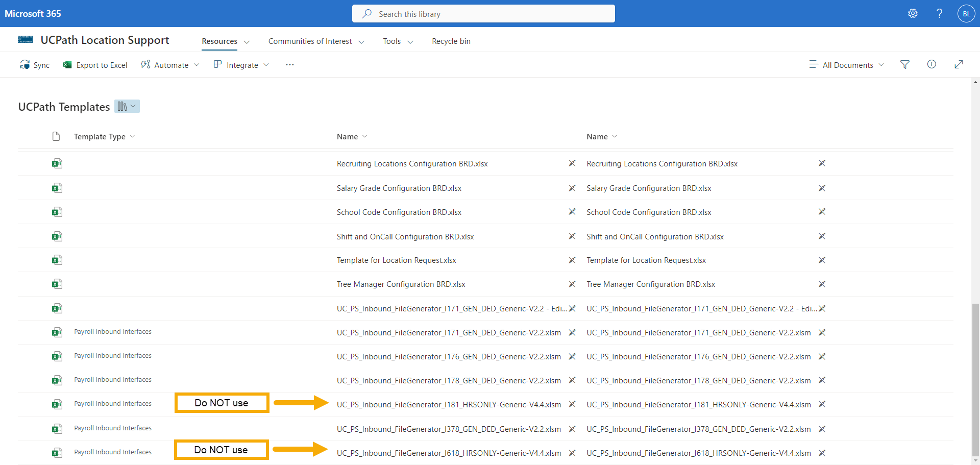Click the Sync toolbar button
Viewport: 980px width, 465px height.
(x=35, y=65)
